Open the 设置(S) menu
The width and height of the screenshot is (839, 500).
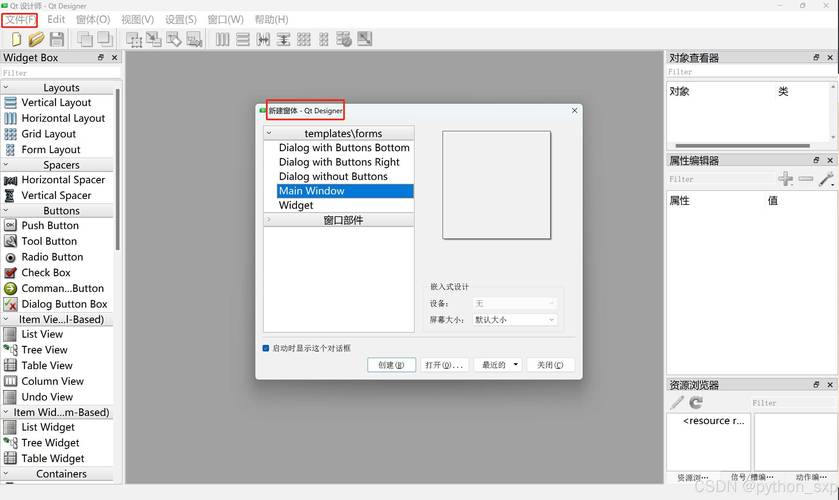pyautogui.click(x=181, y=20)
